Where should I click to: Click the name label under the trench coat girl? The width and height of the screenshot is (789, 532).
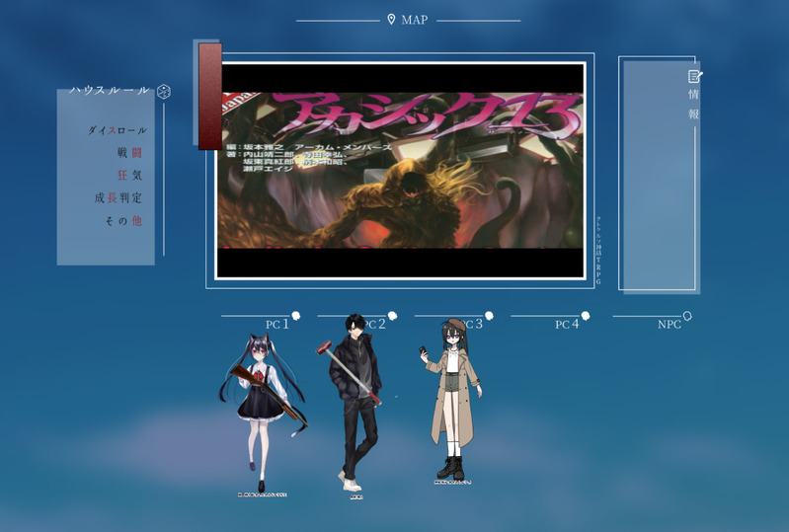(452, 483)
